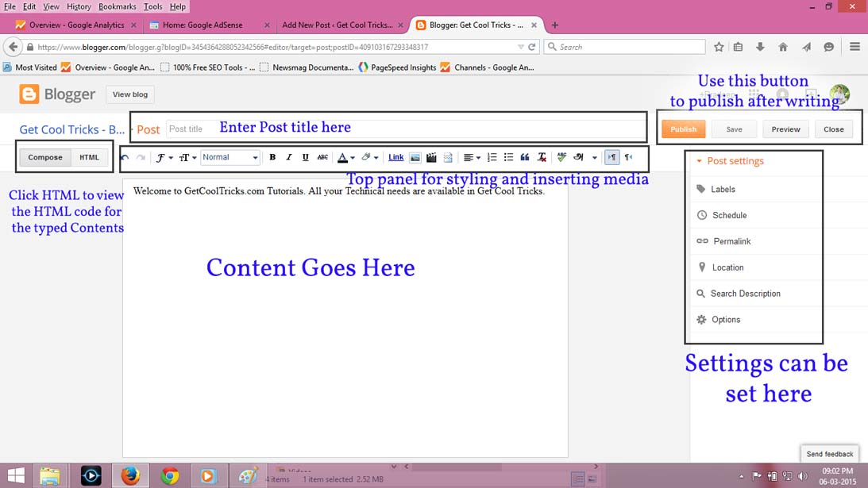
Task: Click the chat smiley icon in the Firefox toolbar
Action: pyautogui.click(x=829, y=47)
